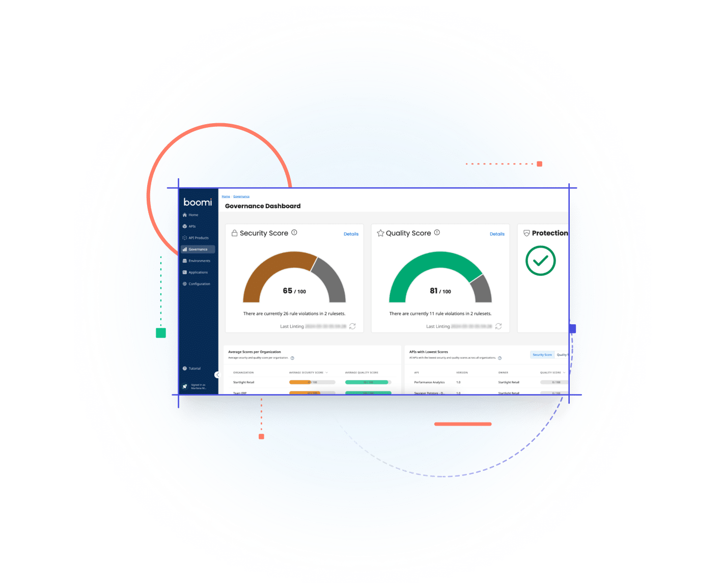The width and height of the screenshot is (722, 588).
Task: Refresh Security Score last linting
Action: [x=352, y=326]
